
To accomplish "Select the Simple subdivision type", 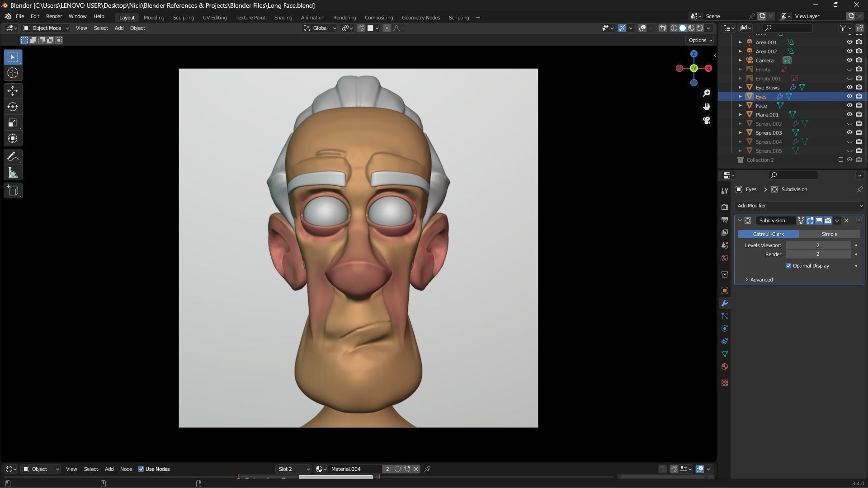I will pos(829,234).
